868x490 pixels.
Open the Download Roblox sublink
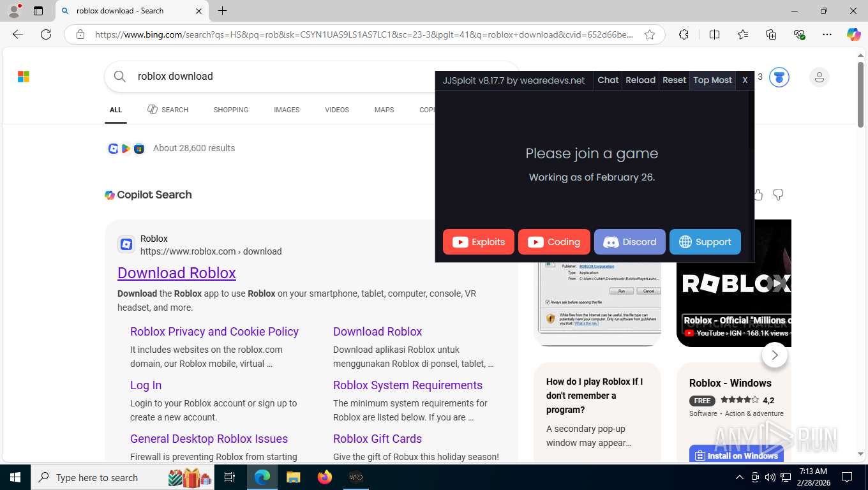pyautogui.click(x=377, y=331)
